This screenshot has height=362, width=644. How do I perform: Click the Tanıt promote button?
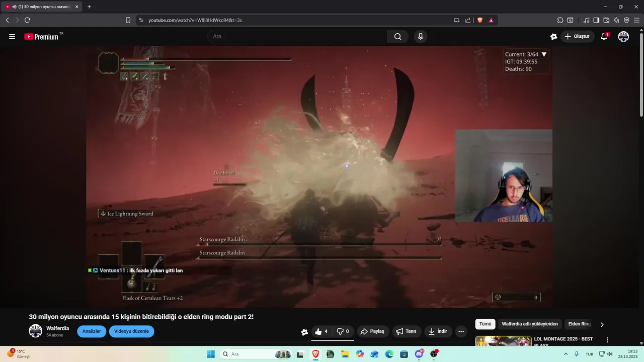pos(407,331)
